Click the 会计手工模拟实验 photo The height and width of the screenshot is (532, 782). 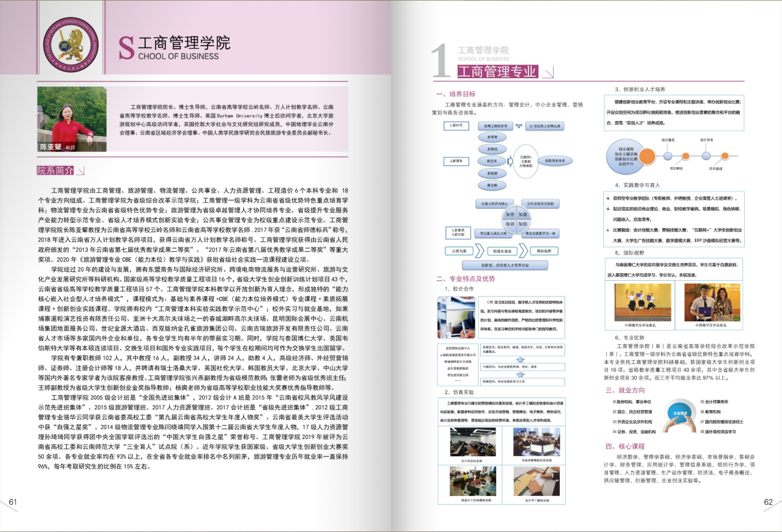click(x=536, y=481)
